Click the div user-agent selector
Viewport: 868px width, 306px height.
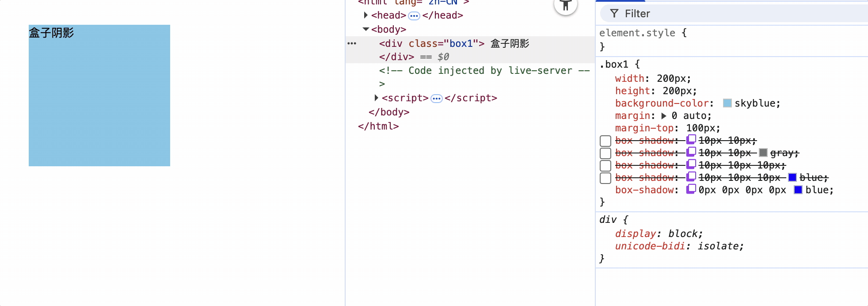click(608, 219)
